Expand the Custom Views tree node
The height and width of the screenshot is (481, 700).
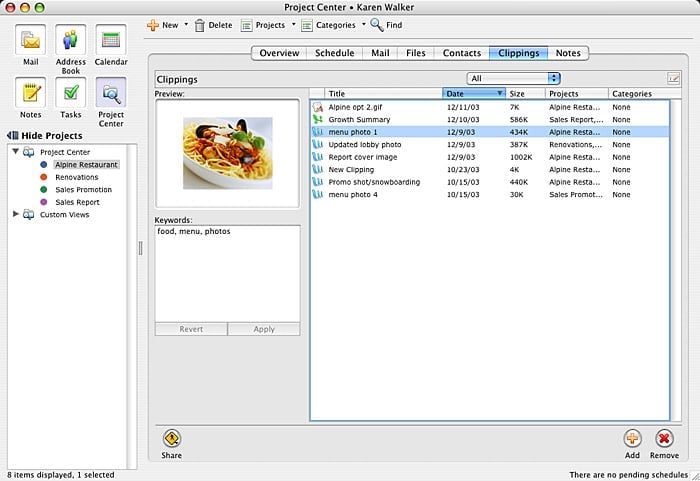click(16, 214)
